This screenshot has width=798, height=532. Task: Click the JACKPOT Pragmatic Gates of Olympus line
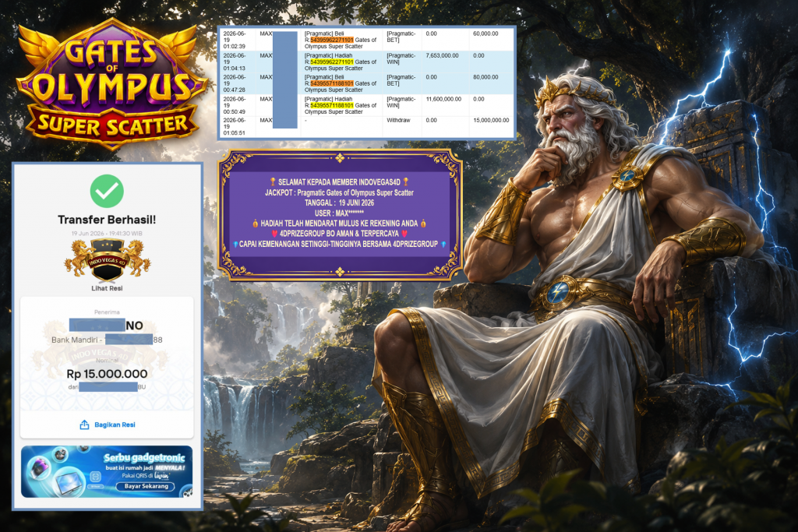click(340, 192)
